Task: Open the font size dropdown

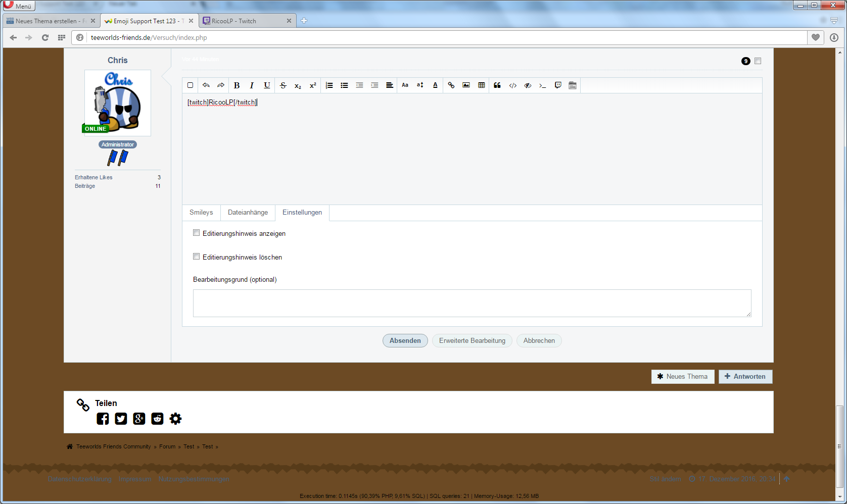Action: [x=420, y=85]
